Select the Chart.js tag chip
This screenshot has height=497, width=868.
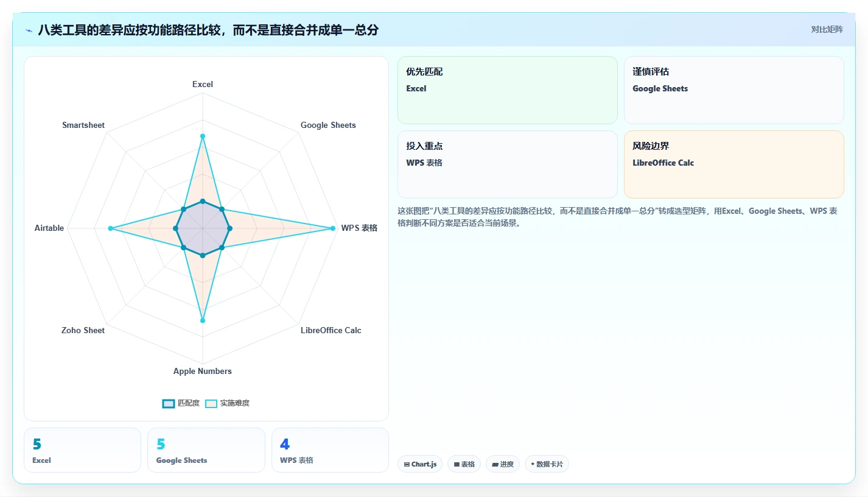click(420, 464)
